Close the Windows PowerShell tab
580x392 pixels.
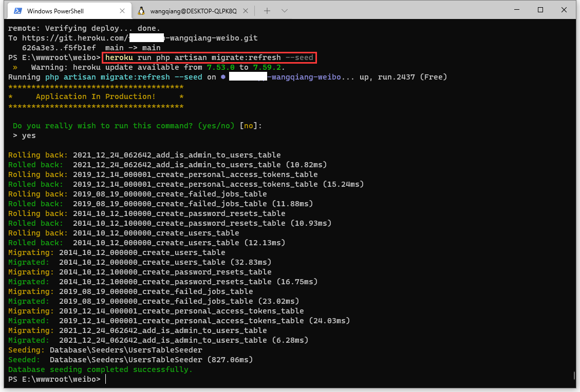pos(122,11)
